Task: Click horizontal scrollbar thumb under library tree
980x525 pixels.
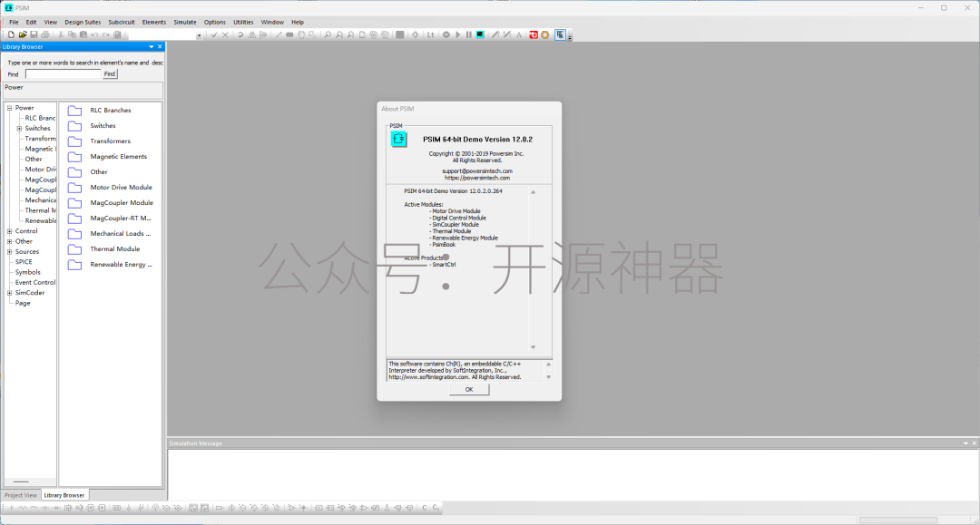Action: [21, 481]
